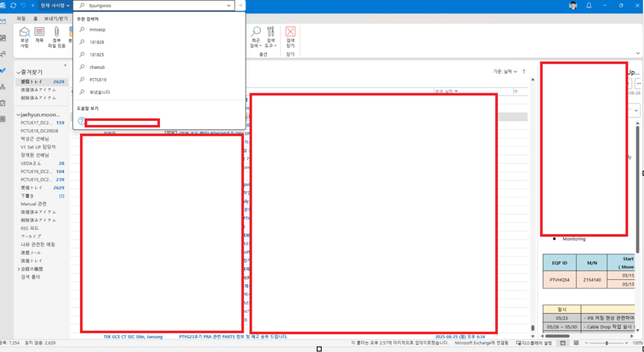Image resolution: width=644 pixels, height=352 pixels.
Task: Expand the 会話の履歴 folder
Action: [18, 269]
